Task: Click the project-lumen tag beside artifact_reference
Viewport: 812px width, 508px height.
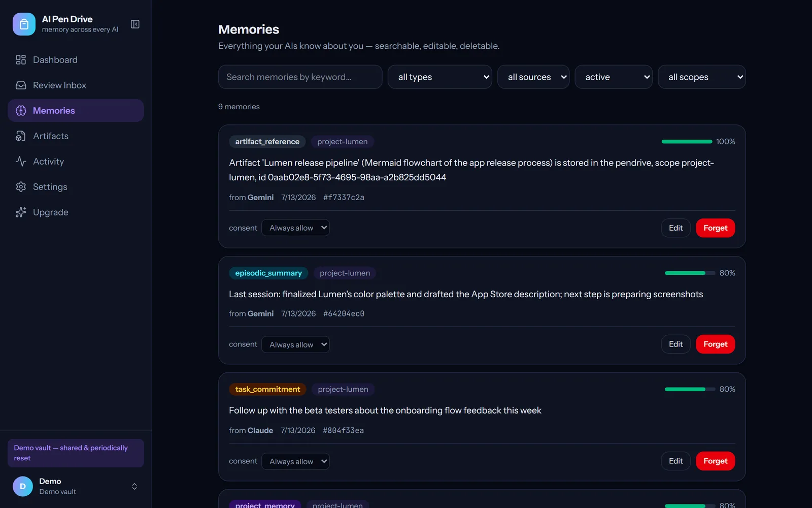Action: (x=343, y=142)
